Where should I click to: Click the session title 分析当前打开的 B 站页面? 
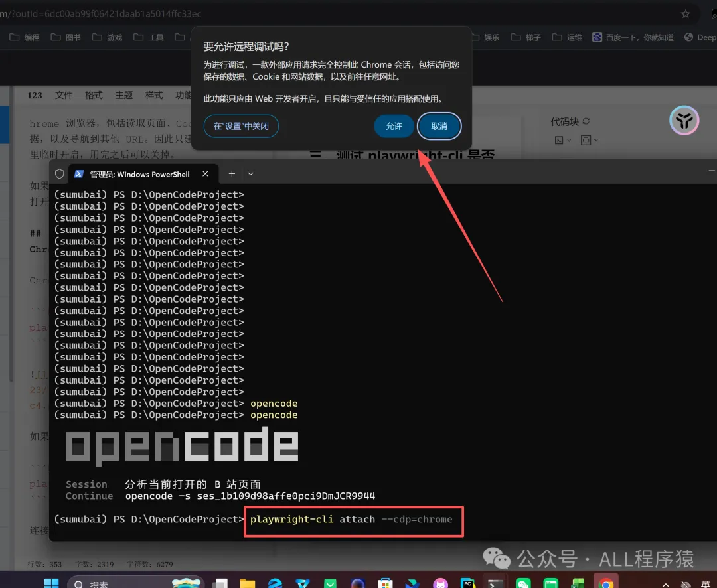[x=193, y=484]
